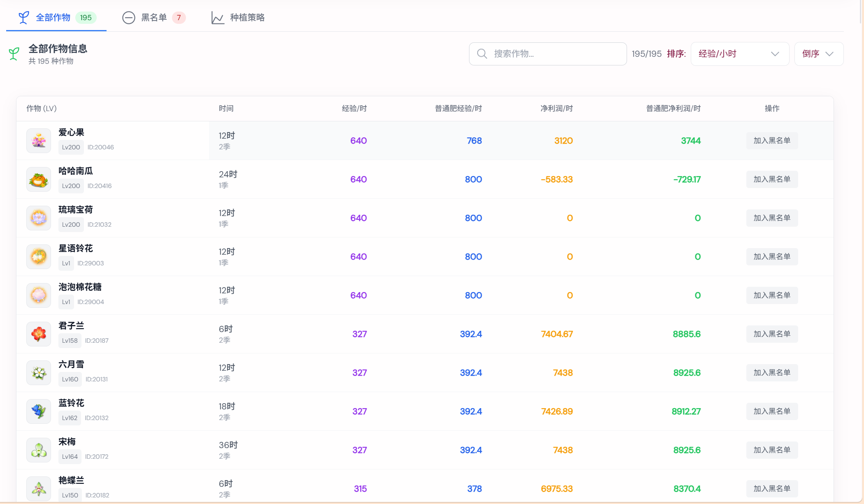Click the 普通肥经验/时 column header
The height and width of the screenshot is (504, 864).
click(458, 109)
